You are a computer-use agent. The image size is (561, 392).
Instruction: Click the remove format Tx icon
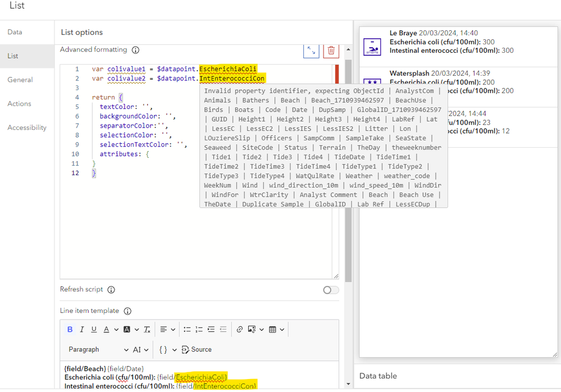coord(147,330)
